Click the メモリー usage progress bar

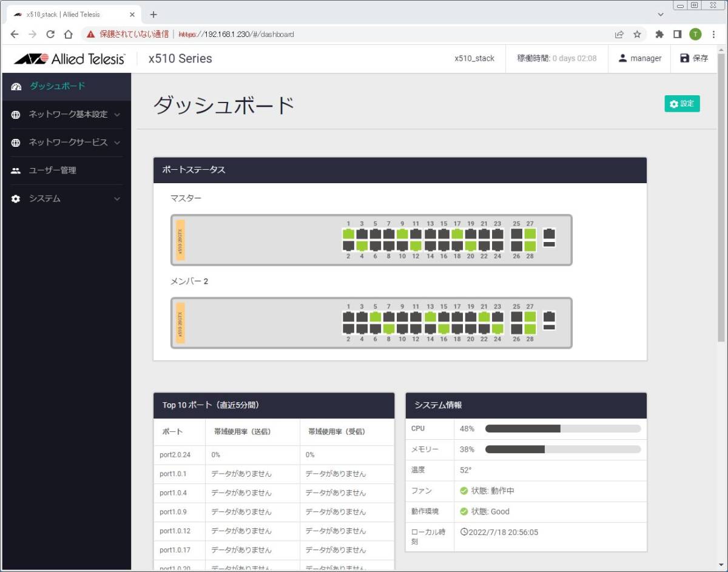pos(563,449)
